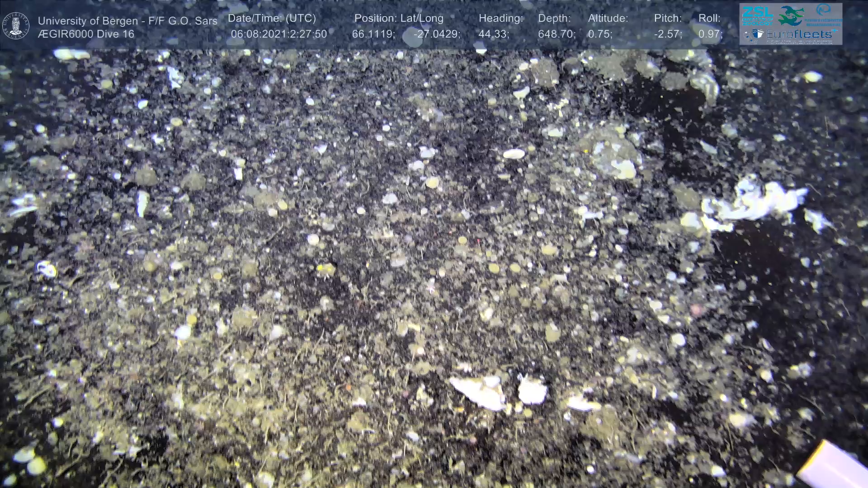868x488 pixels.
Task: Click the pitch value -2.57
Action: [x=668, y=34]
